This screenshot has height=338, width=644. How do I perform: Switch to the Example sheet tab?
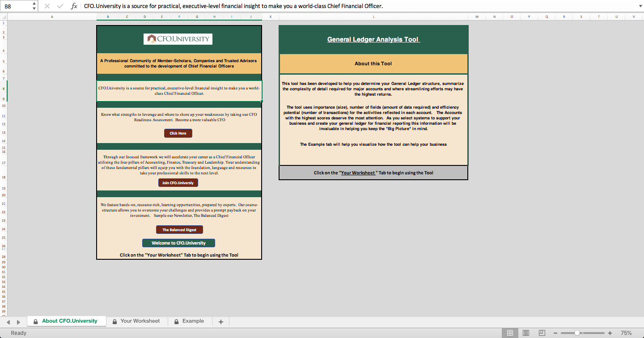tap(190, 321)
